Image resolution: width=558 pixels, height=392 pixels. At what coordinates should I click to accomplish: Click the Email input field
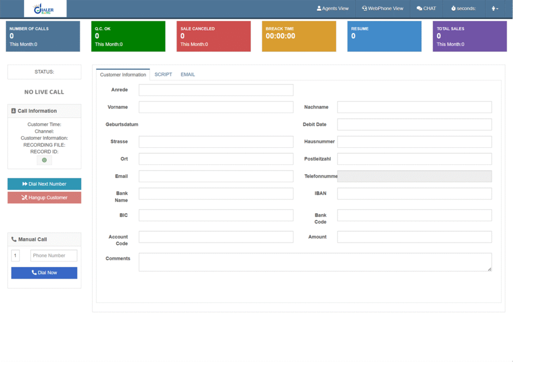(x=216, y=176)
